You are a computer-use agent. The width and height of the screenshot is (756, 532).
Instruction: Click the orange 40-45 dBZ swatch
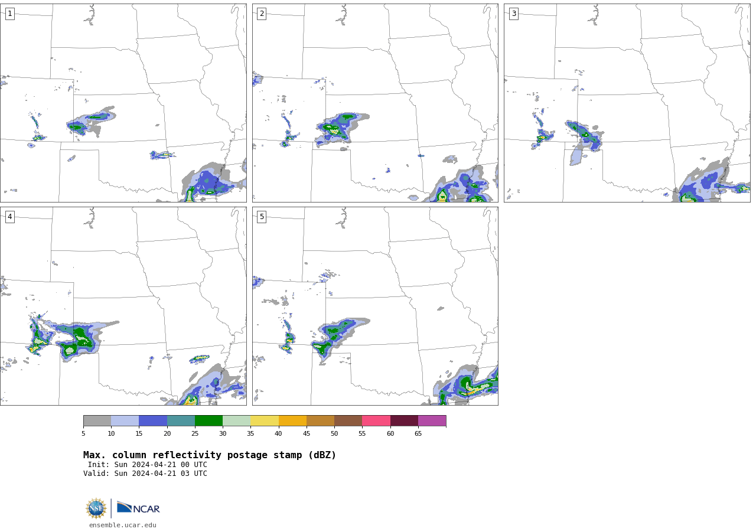292,421
